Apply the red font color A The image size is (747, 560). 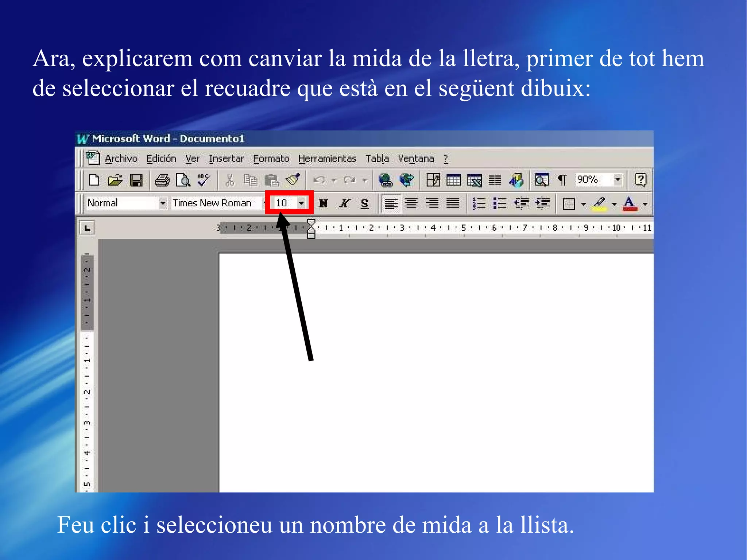pyautogui.click(x=630, y=203)
